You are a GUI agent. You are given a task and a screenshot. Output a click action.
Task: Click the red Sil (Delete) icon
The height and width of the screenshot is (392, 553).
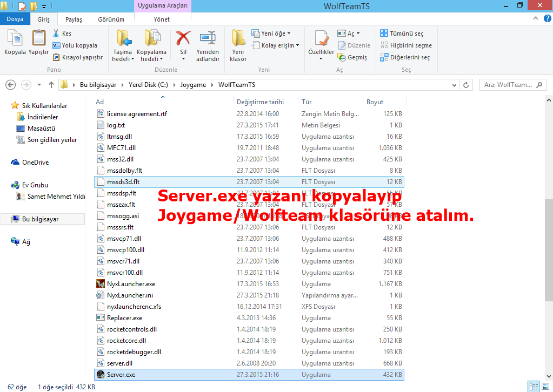click(x=183, y=38)
